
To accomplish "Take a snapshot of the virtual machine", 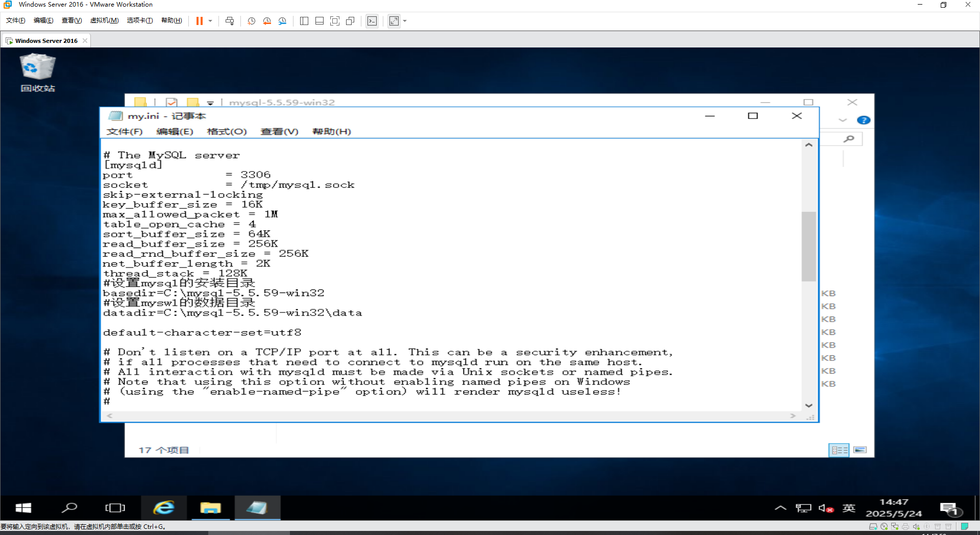I will tap(252, 21).
